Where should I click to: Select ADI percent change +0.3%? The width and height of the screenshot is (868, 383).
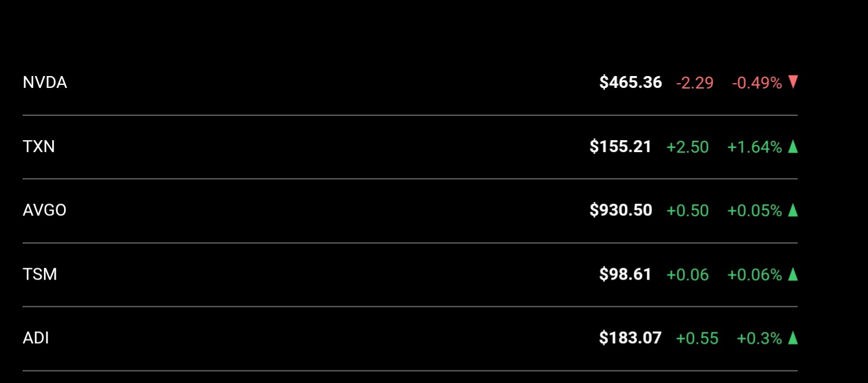click(759, 339)
